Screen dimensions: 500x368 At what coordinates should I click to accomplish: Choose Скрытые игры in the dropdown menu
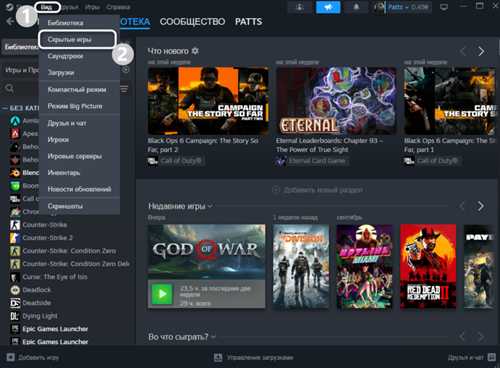point(77,39)
